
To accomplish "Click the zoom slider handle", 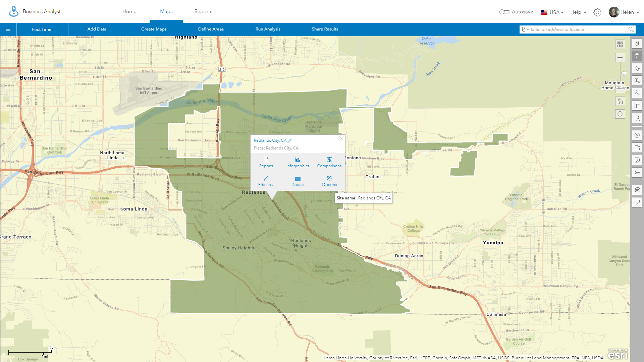I will 624,73.
